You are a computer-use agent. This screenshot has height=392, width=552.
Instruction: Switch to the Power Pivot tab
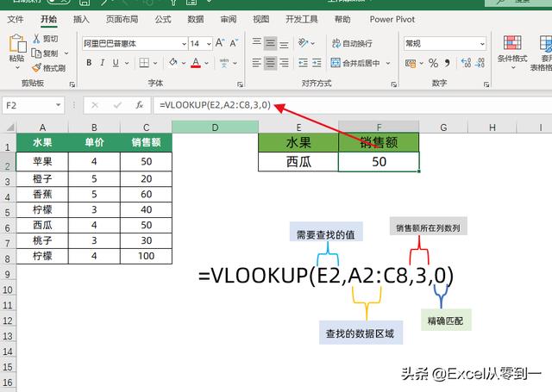pyautogui.click(x=392, y=19)
